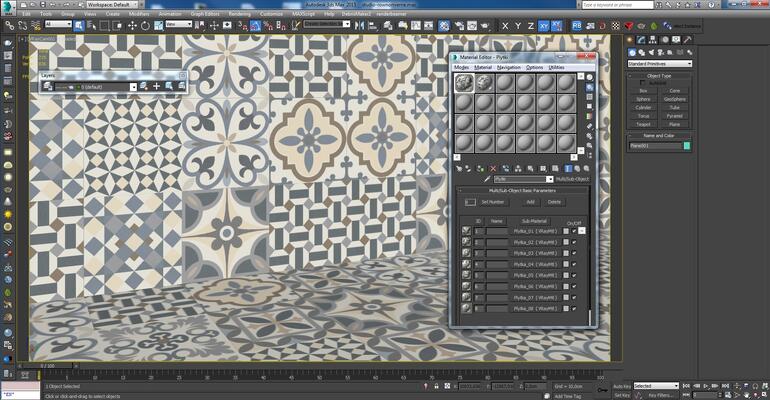
Task: Add new layer plus icon in Layers toolbar
Action: [x=156, y=86]
